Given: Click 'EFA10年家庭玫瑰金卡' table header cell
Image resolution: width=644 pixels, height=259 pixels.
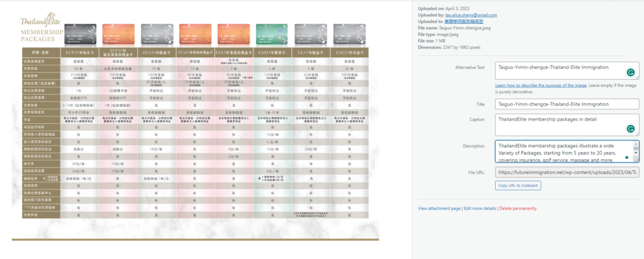Looking at the screenshot, I should (196, 53).
